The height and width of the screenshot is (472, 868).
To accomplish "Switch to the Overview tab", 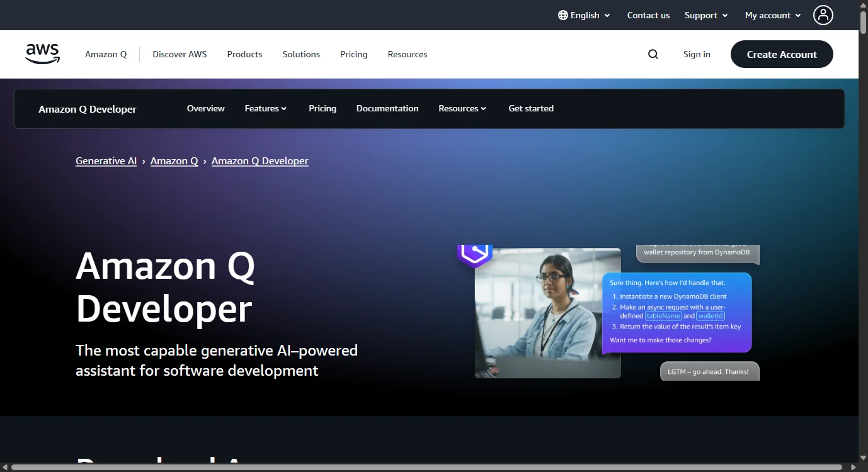I will point(205,108).
